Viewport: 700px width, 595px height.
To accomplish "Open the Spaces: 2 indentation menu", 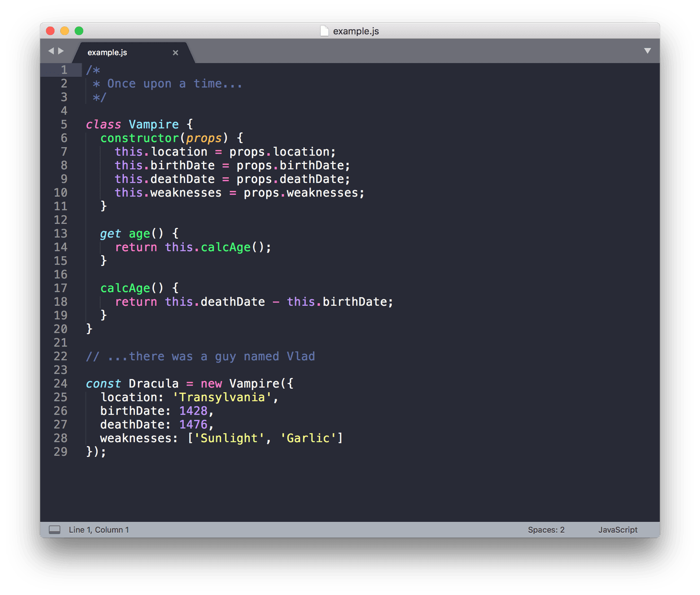I will 546,530.
